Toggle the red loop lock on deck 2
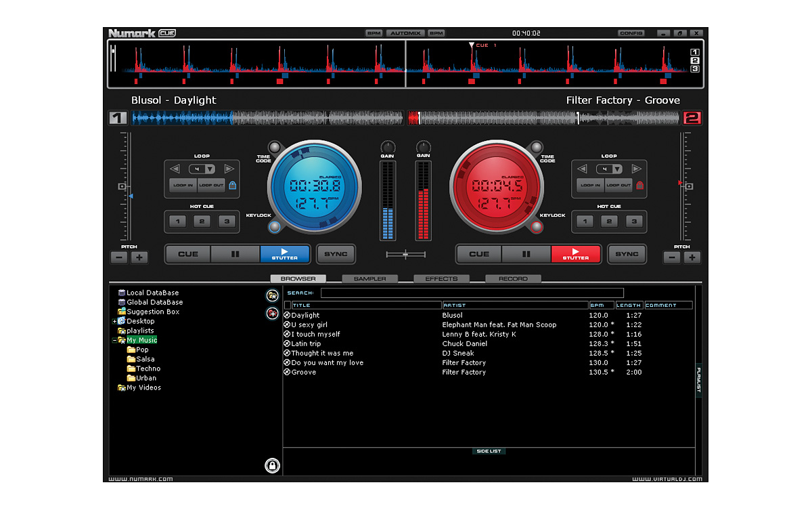Image resolution: width=812 pixels, height=508 pixels. point(639,185)
